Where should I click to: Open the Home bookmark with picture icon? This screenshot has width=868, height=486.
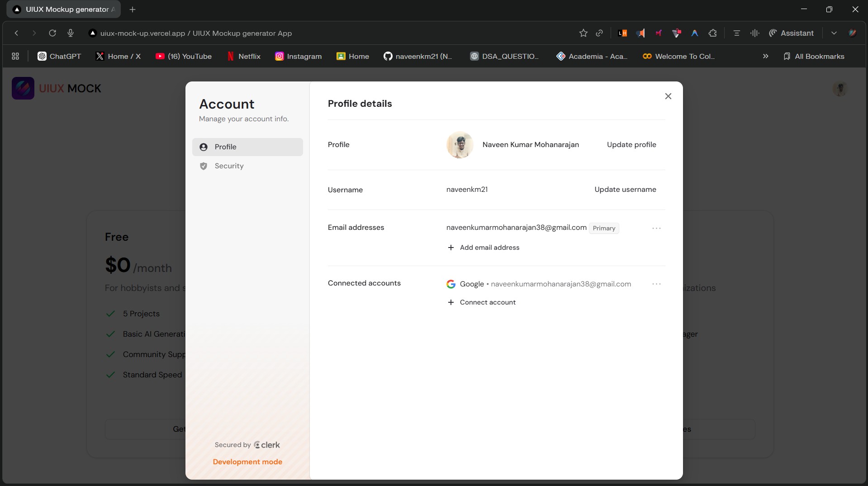tap(353, 56)
